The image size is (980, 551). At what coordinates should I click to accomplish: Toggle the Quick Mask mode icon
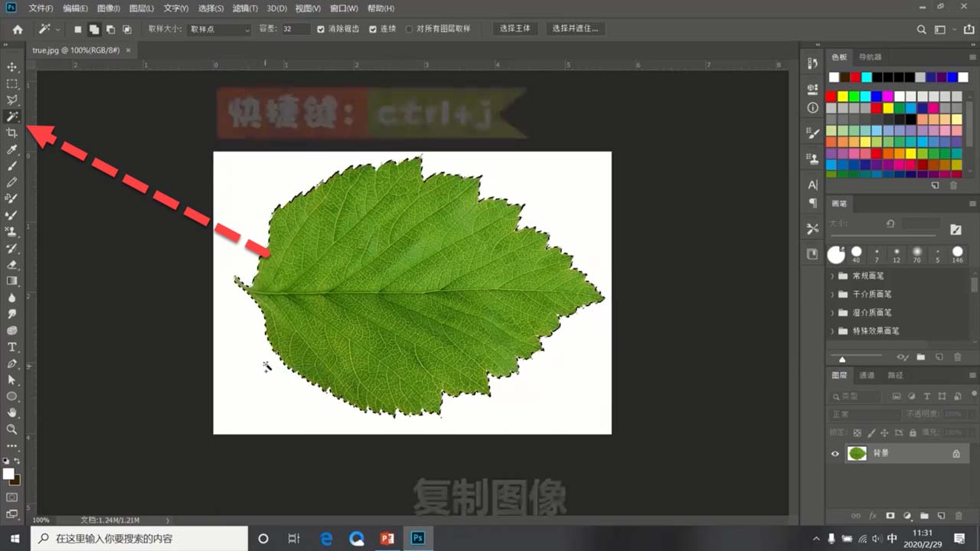point(12,497)
